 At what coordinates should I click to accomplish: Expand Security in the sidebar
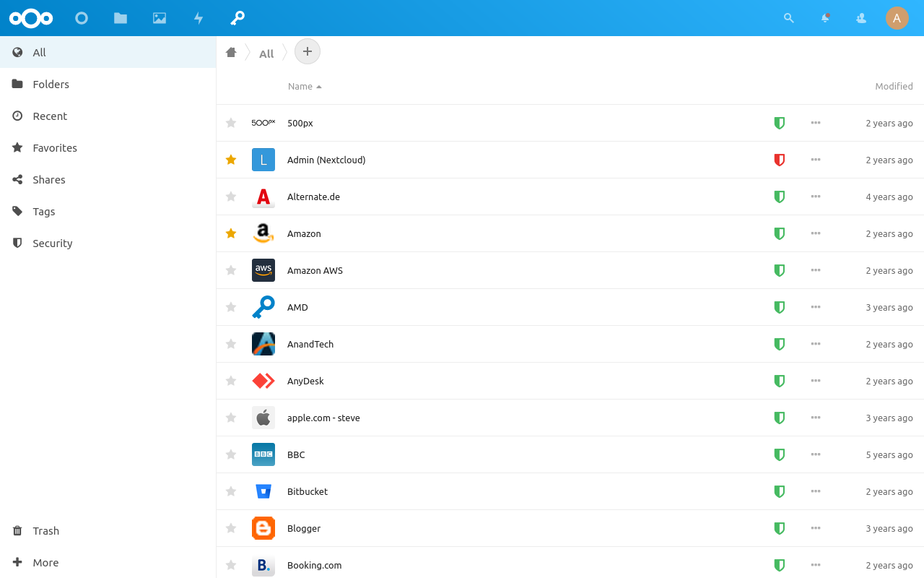pos(108,243)
